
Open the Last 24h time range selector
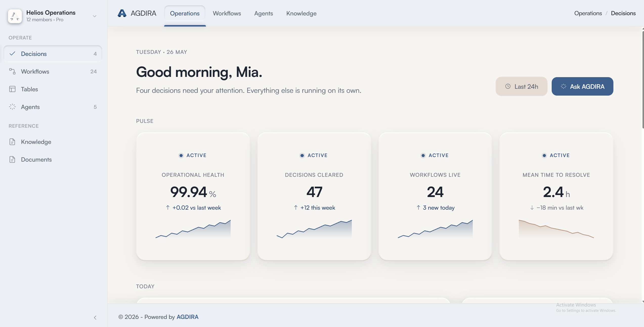521,86
